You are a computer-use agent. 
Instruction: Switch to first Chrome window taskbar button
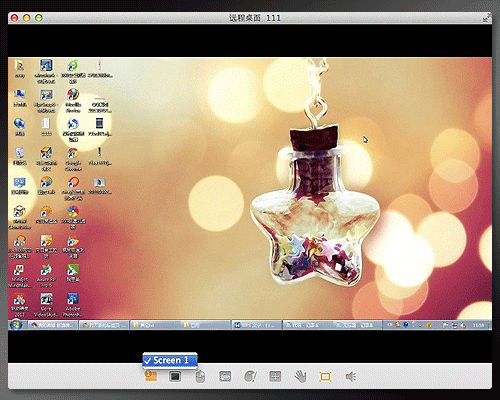tap(53, 325)
